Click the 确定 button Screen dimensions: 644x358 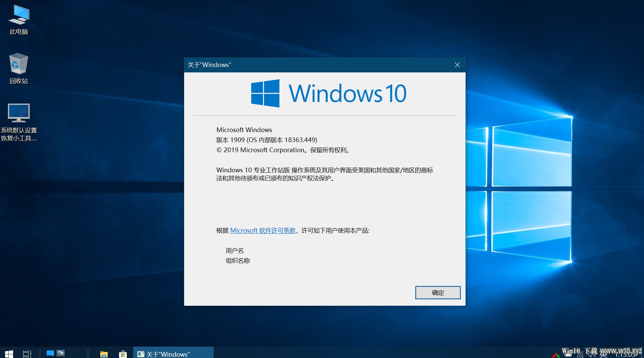(x=438, y=293)
